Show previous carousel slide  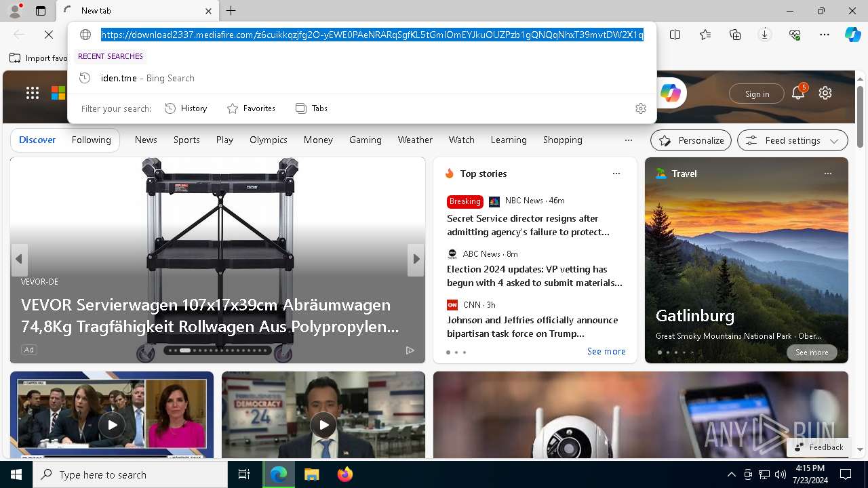pos(19,259)
